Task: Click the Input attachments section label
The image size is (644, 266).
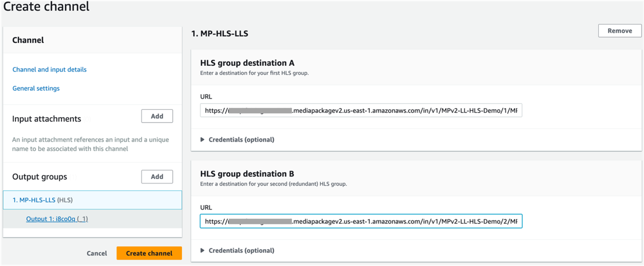Action: pyautogui.click(x=46, y=119)
